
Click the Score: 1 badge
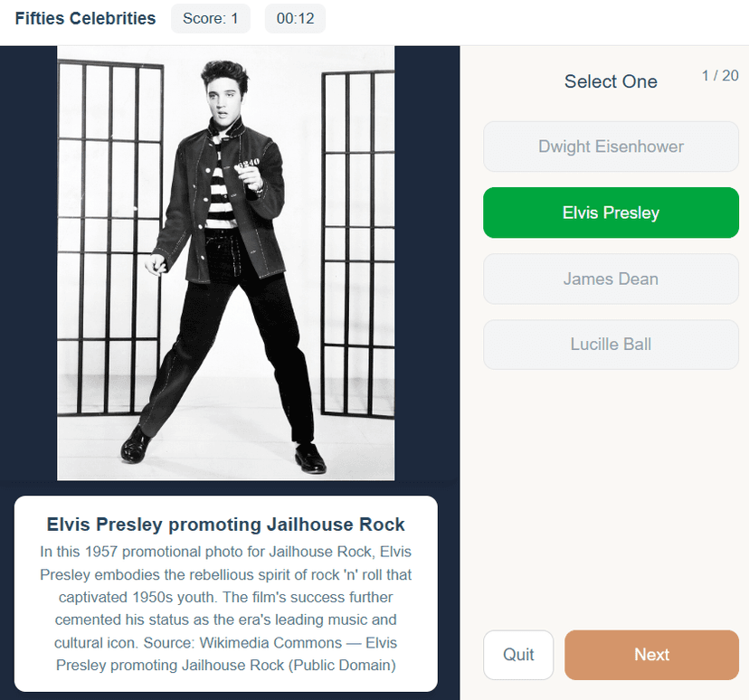210,18
